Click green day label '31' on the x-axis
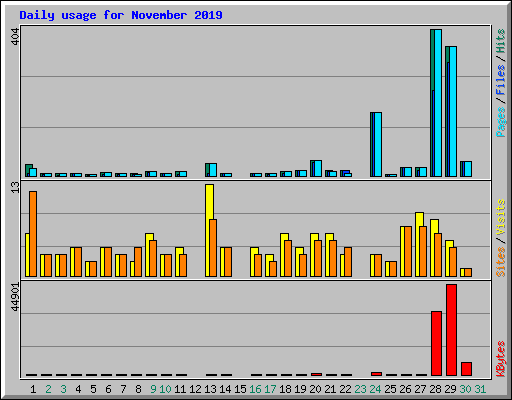 [480, 389]
